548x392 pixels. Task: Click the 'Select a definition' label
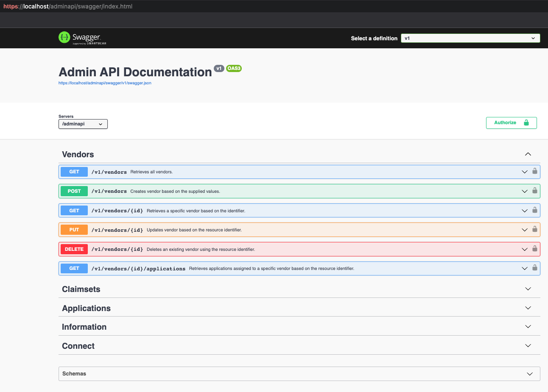point(374,38)
